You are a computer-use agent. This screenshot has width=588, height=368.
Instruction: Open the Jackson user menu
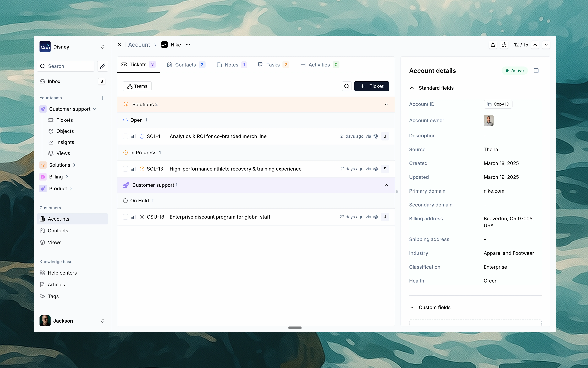(x=72, y=321)
